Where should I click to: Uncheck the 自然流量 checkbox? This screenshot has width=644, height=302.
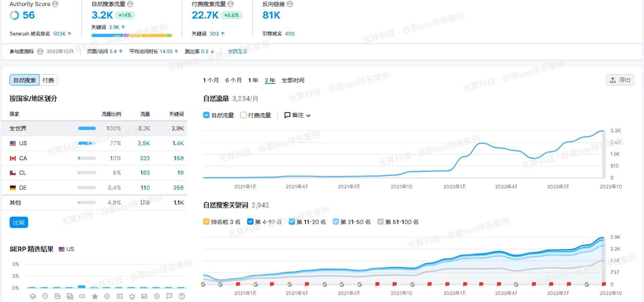206,115
